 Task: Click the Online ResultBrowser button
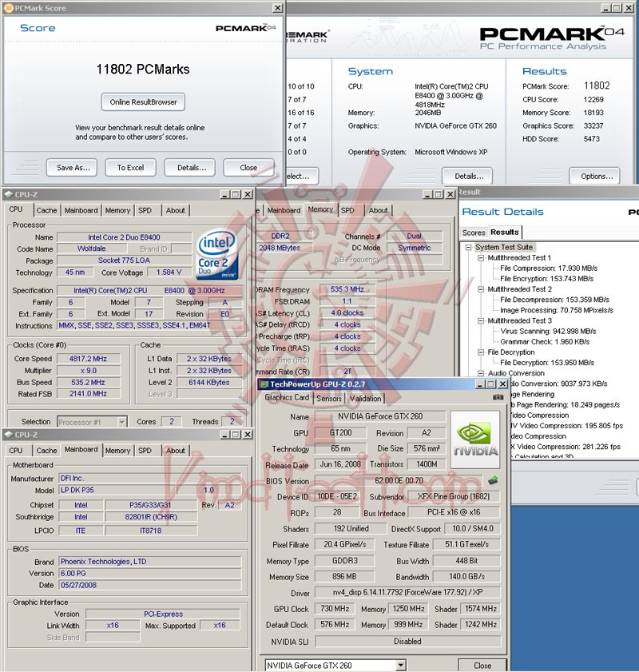click(x=143, y=102)
